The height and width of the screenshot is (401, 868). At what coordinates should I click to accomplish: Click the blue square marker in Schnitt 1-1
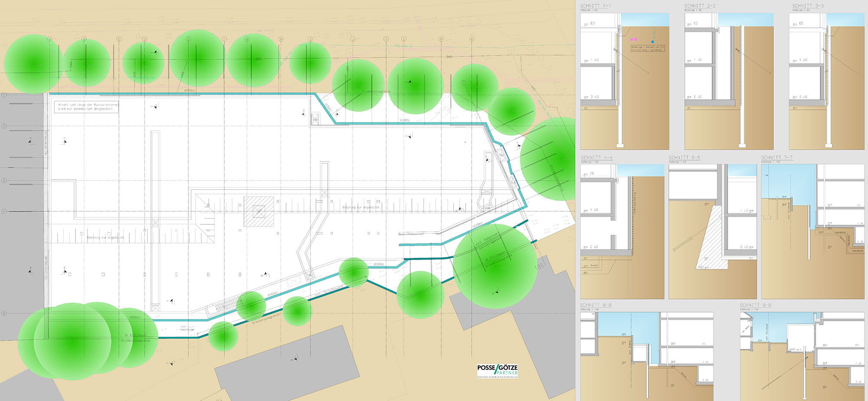pyautogui.click(x=652, y=42)
